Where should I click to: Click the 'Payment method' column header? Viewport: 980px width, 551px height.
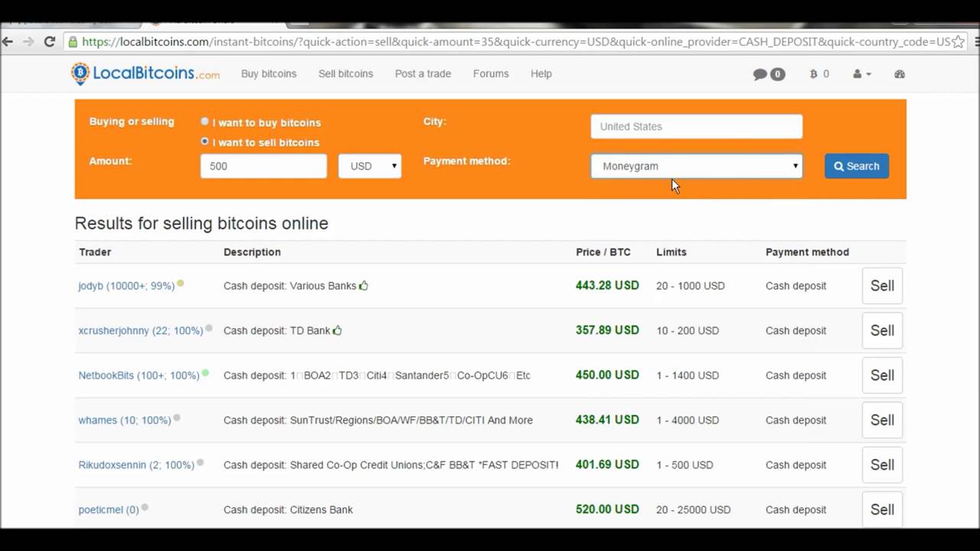point(807,252)
